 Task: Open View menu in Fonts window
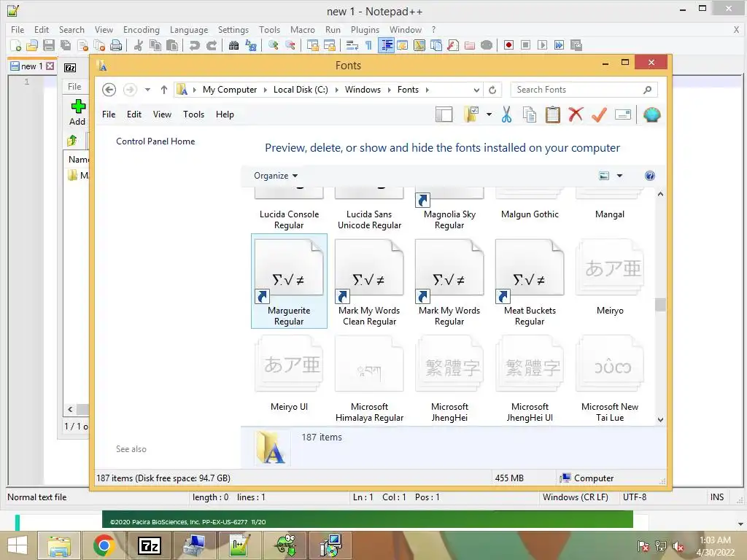click(x=162, y=114)
